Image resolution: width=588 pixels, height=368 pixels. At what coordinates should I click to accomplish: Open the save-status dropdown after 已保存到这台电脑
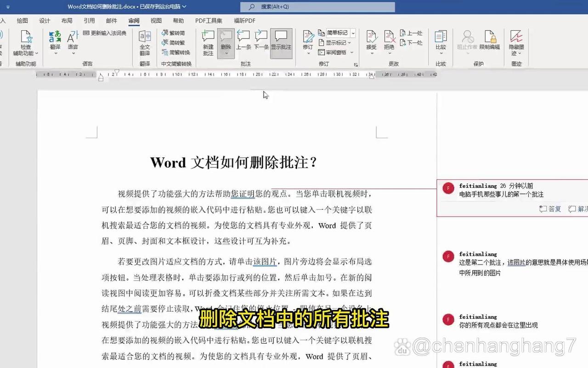184,6
